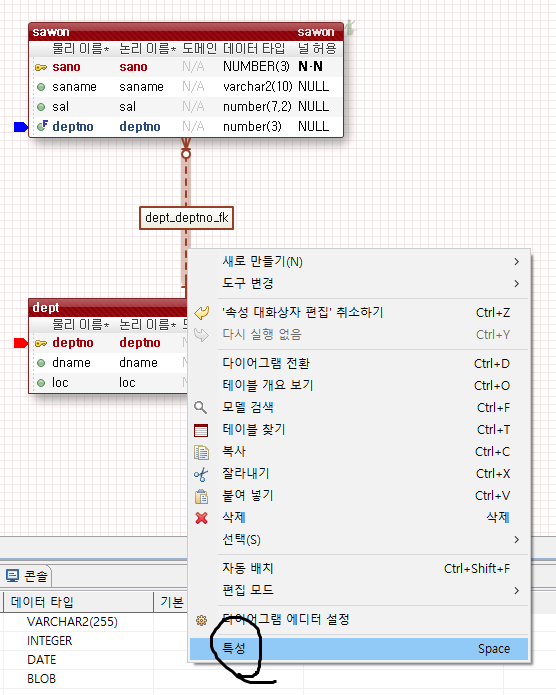Select the VARCHAR2(255) row
Viewport: 556px width, 695px height.
tap(72, 622)
